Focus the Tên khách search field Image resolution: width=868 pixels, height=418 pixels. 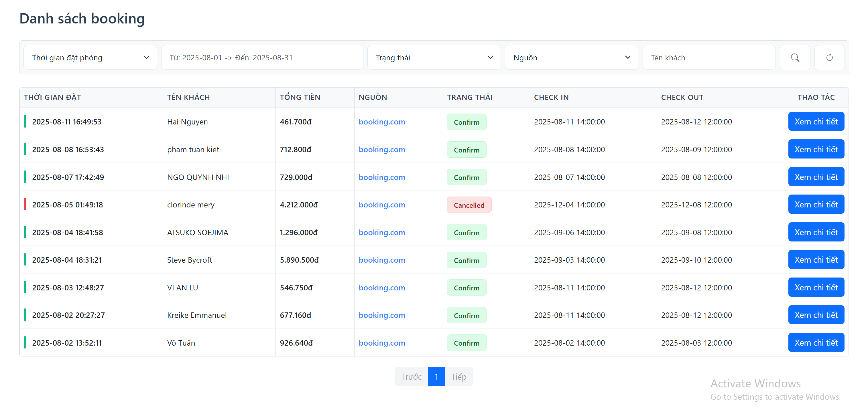pyautogui.click(x=708, y=58)
